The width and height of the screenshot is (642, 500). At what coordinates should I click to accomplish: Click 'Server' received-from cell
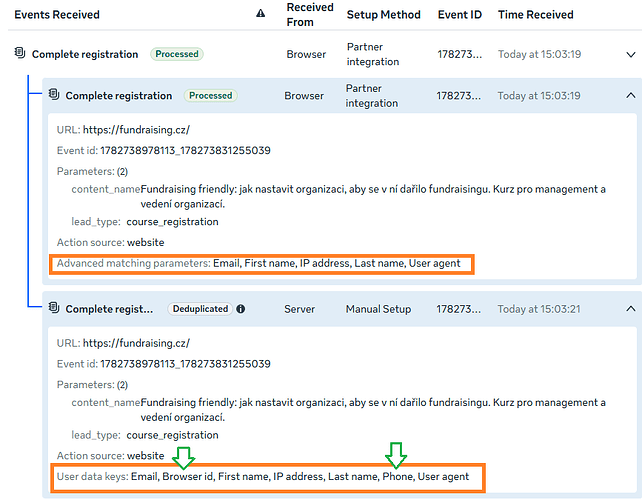coord(299,309)
